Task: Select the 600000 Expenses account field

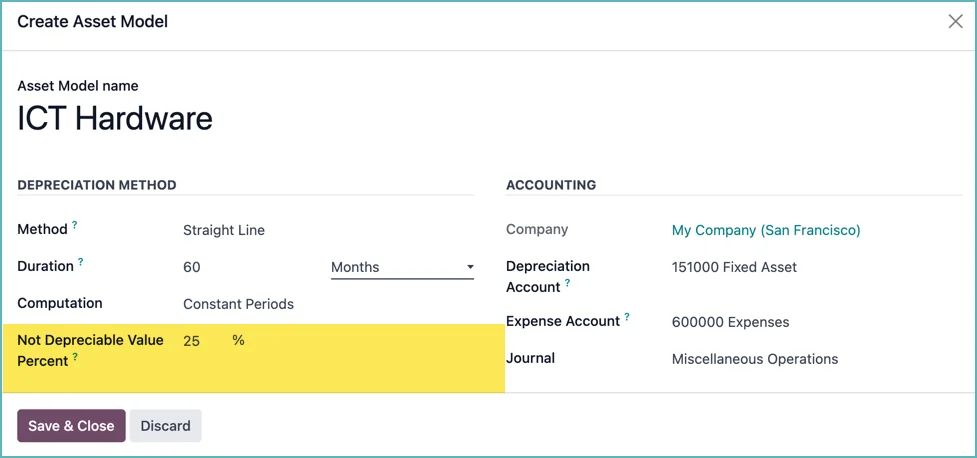Action: [817, 322]
